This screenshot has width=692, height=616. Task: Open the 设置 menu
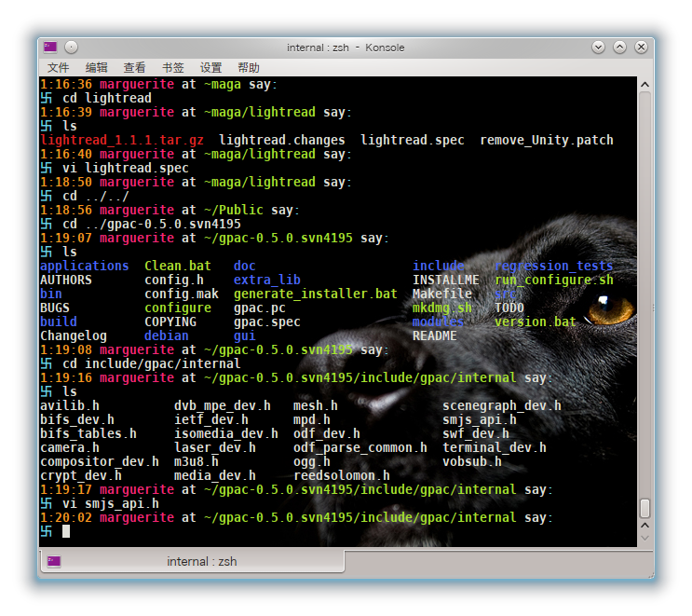(210, 67)
